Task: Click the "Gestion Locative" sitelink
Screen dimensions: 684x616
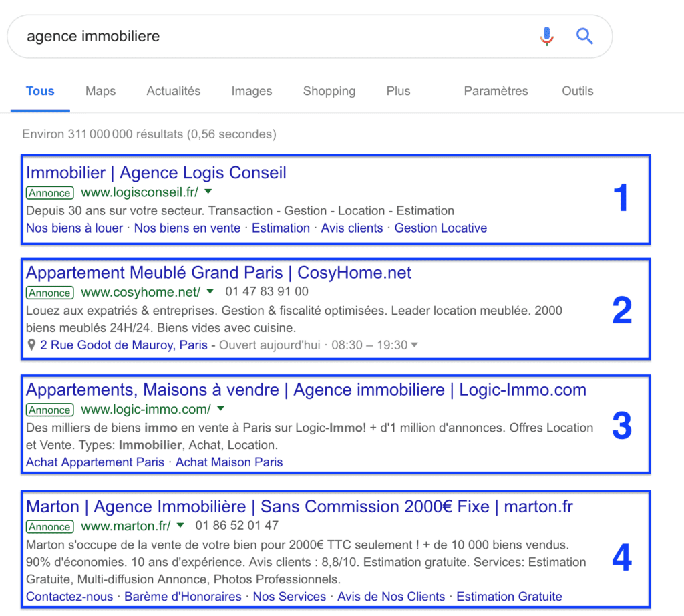Action: pyautogui.click(x=441, y=228)
